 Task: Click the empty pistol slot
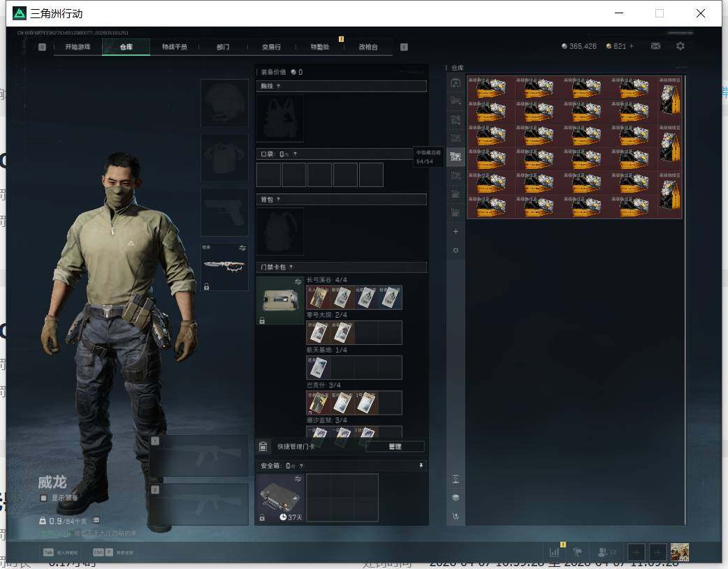224,212
